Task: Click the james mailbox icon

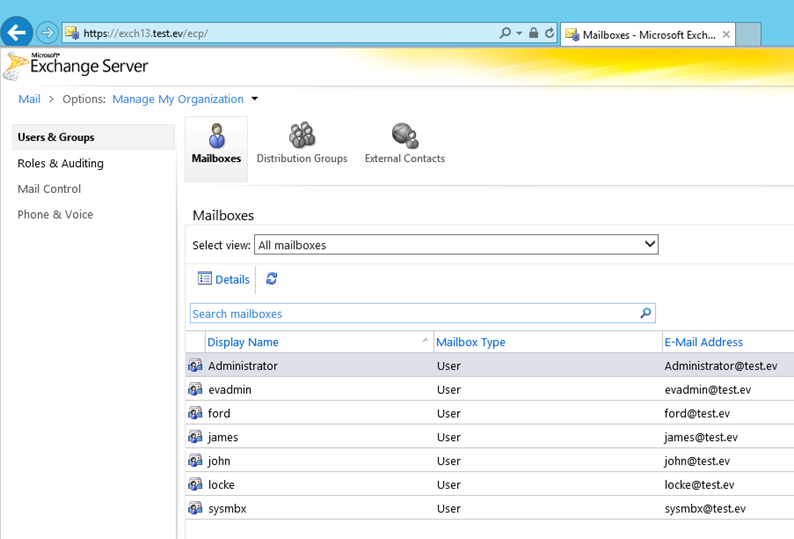Action: point(195,437)
